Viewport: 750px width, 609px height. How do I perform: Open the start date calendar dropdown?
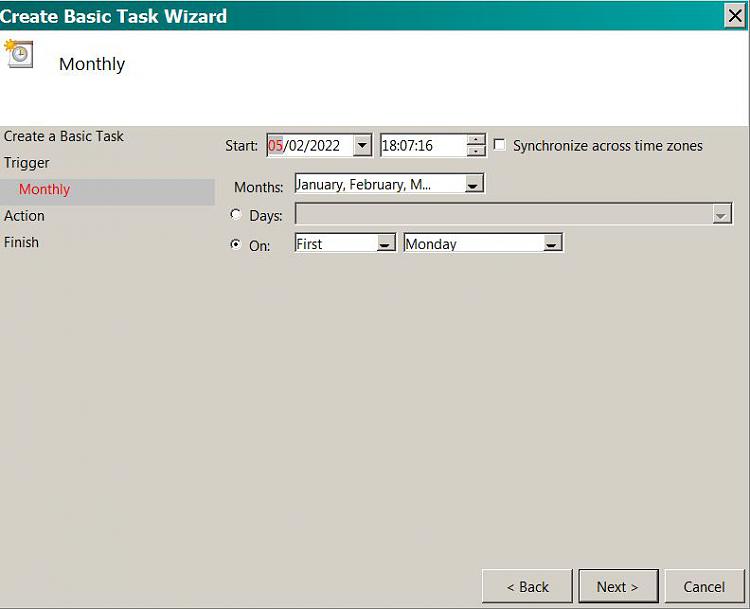coord(363,145)
